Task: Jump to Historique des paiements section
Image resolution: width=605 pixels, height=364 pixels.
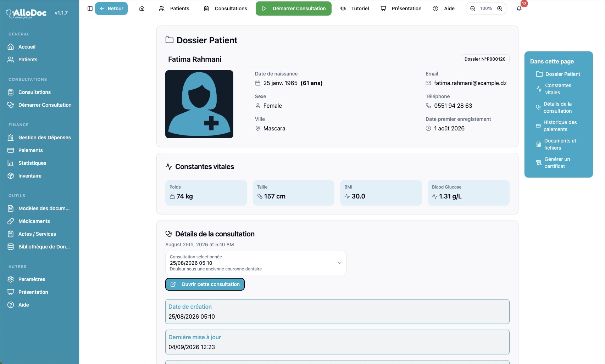Action: pos(559,126)
